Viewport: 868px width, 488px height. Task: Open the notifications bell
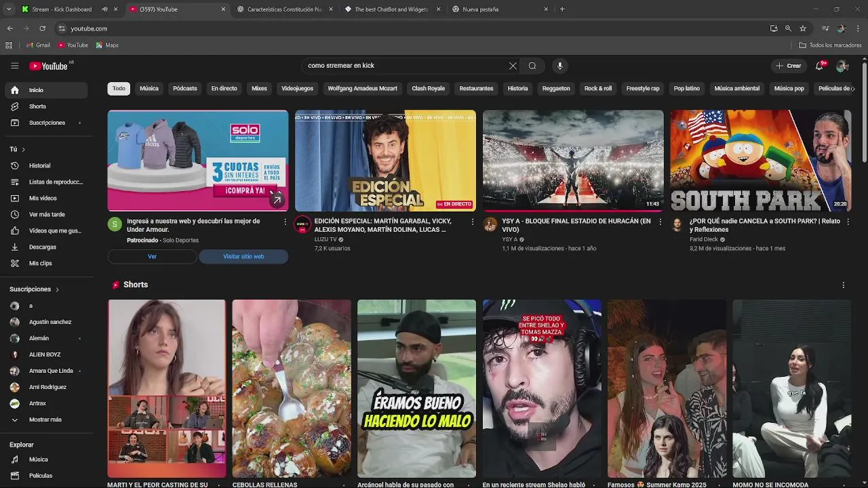[x=819, y=66]
